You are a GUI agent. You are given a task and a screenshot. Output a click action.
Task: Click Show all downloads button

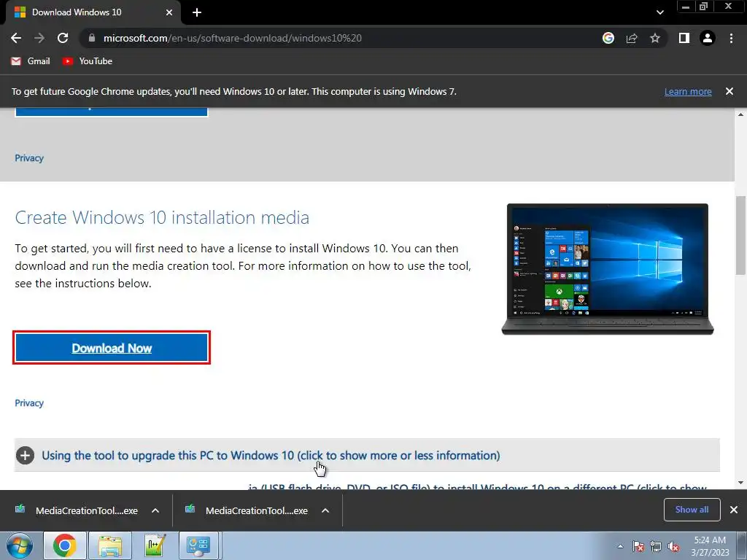point(692,510)
